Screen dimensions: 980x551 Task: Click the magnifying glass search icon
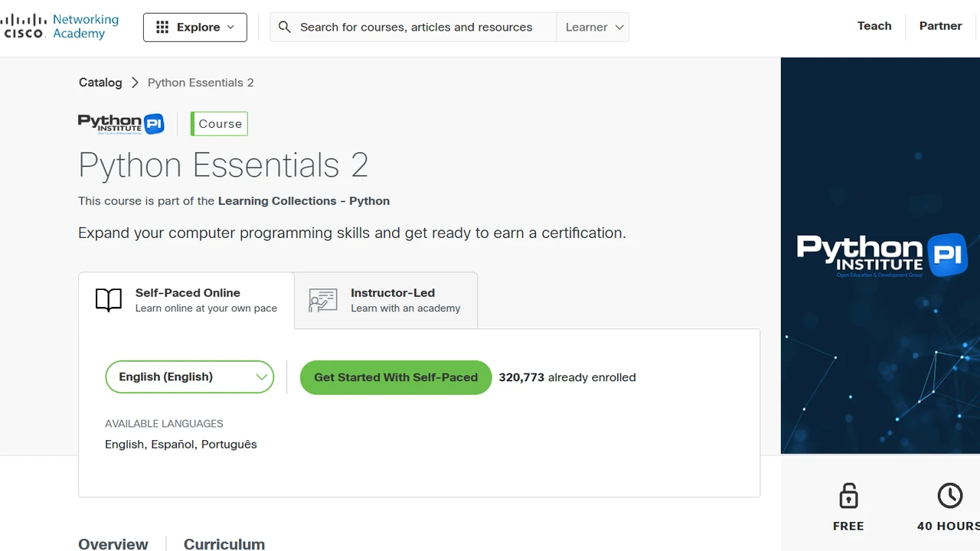[285, 27]
